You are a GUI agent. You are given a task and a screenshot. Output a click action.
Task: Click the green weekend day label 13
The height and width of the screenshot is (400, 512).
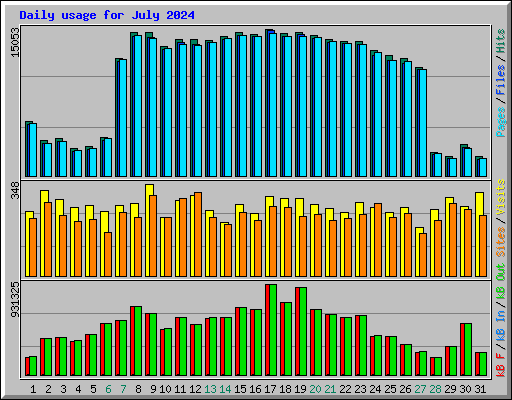(210, 389)
